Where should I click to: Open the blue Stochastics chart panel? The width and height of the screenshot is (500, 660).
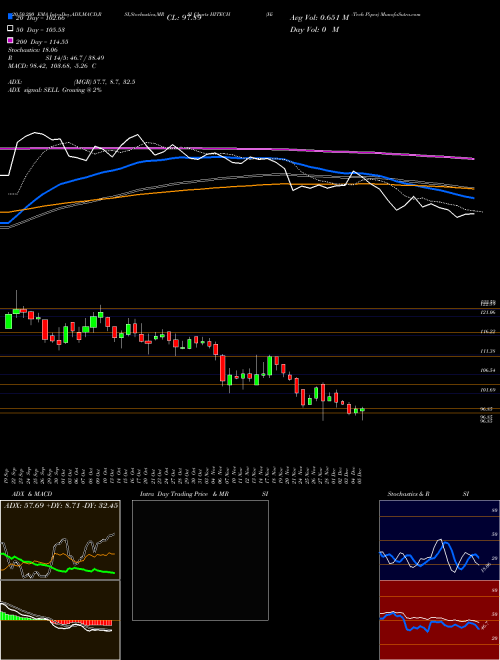(x=439, y=540)
